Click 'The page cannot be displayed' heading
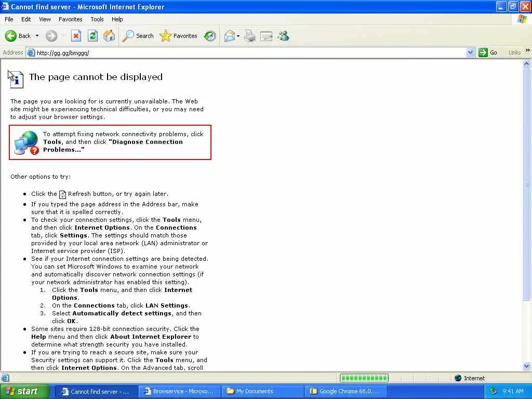The height and width of the screenshot is (399, 532). click(x=96, y=77)
